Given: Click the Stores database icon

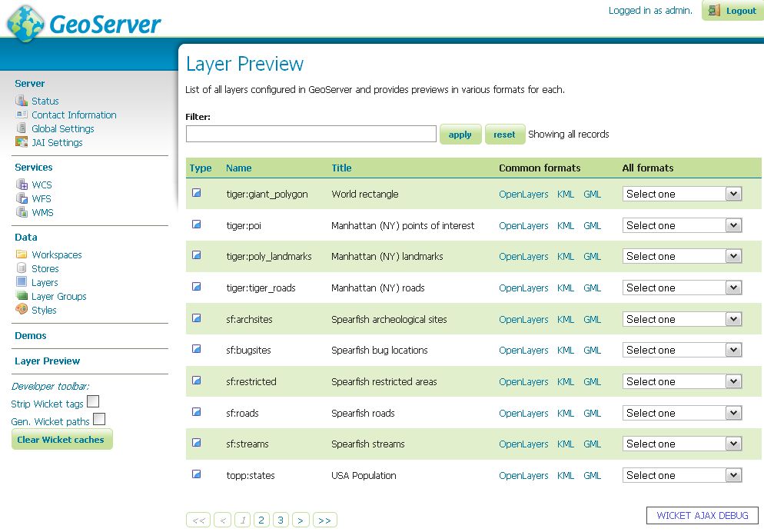Looking at the screenshot, I should click(x=22, y=268).
